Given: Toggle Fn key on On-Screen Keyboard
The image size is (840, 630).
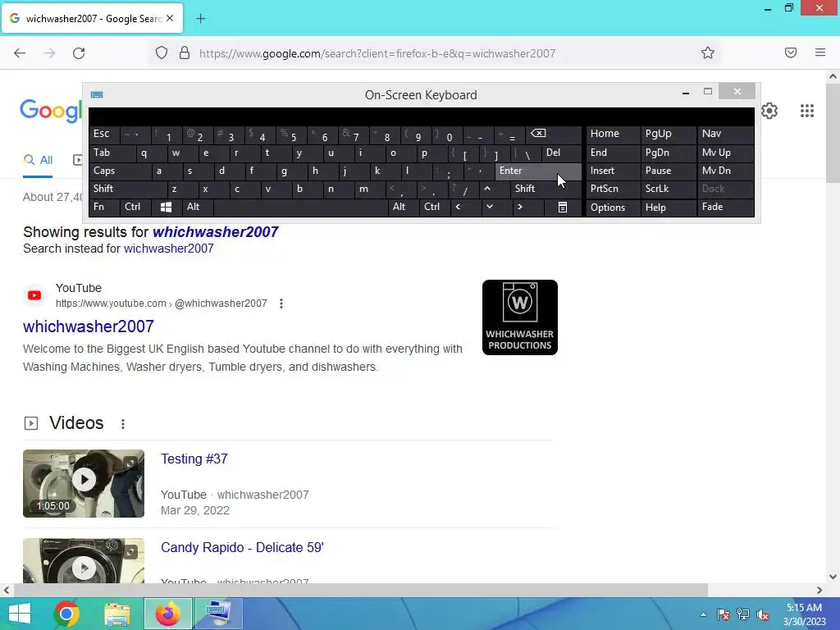Looking at the screenshot, I should (x=104, y=208).
